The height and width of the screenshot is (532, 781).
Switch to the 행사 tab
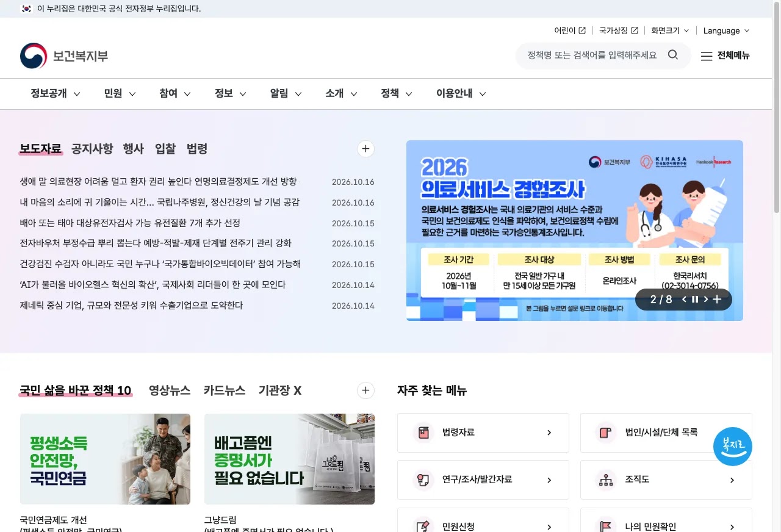[x=134, y=149]
